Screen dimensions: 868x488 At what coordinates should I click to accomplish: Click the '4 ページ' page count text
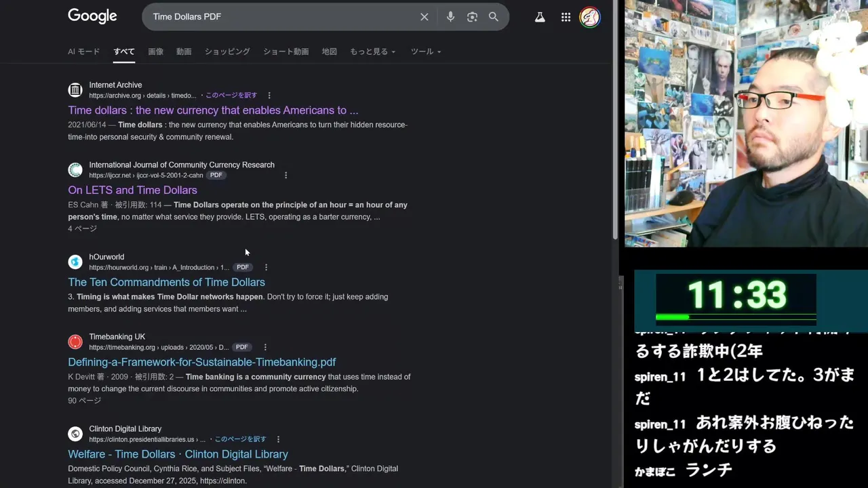point(82,229)
